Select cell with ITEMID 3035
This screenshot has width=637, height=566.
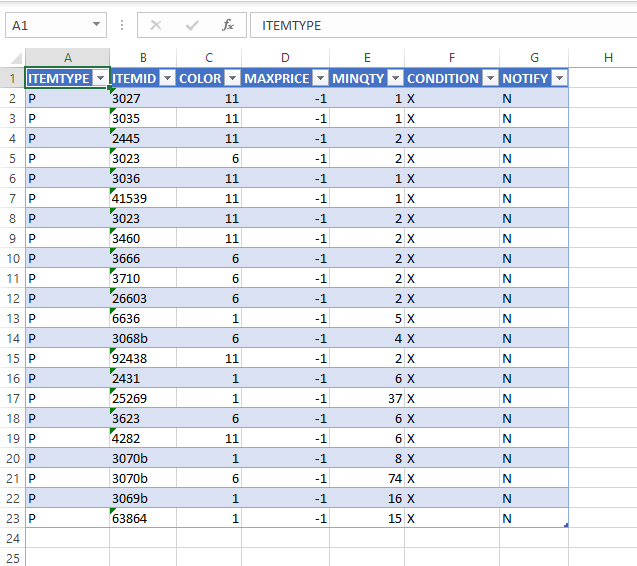coord(143,118)
